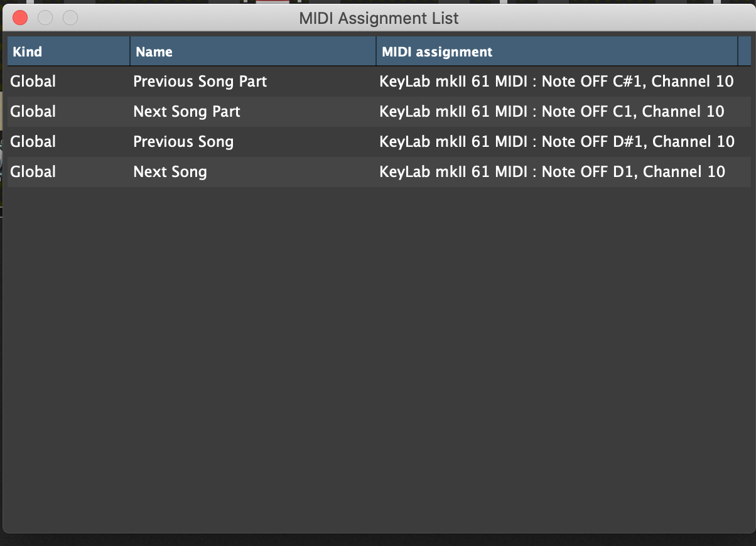The height and width of the screenshot is (546, 756).
Task: Click the Note OFF D#1 assignment cell
Action: [x=557, y=142]
